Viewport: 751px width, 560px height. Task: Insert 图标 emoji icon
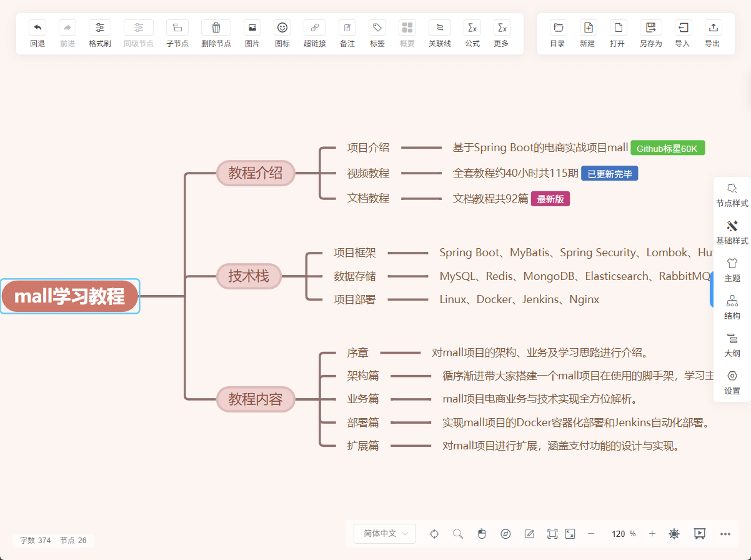[x=282, y=28]
